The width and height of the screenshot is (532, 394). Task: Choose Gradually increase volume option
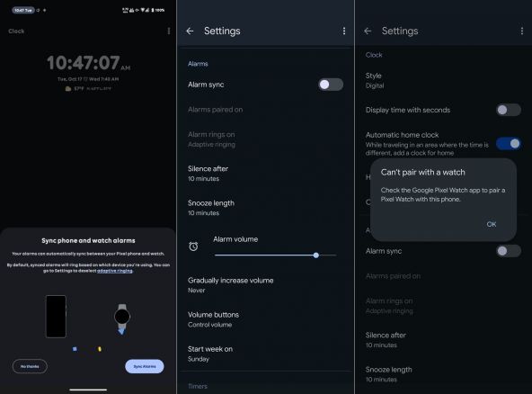[x=265, y=285]
